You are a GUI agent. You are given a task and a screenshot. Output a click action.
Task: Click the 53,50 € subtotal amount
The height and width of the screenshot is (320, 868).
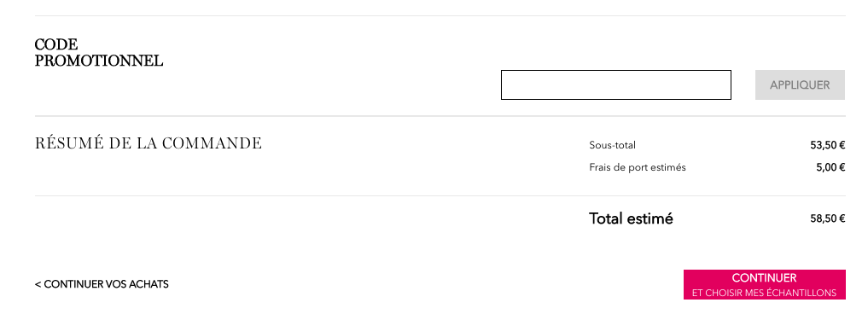click(x=828, y=146)
